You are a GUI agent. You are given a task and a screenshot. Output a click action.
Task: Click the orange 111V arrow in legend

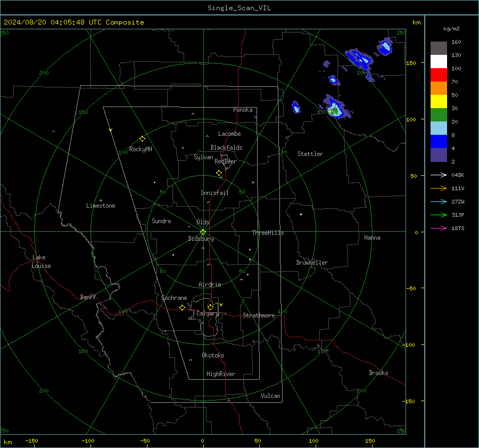pyautogui.click(x=439, y=189)
